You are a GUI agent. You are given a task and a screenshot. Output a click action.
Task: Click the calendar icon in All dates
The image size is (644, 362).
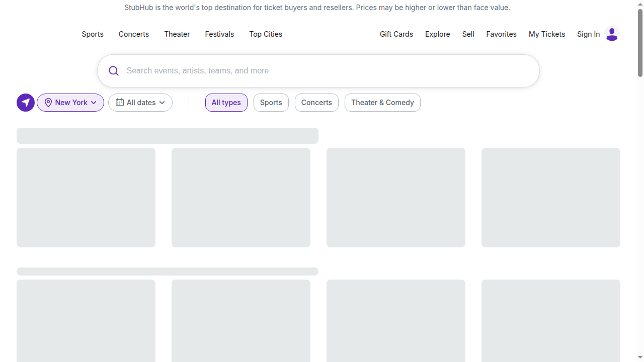pos(119,102)
